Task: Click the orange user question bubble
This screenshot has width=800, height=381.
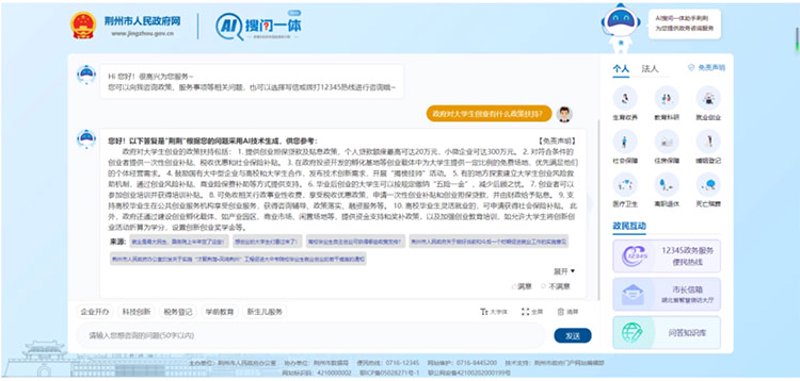Action: coord(489,114)
